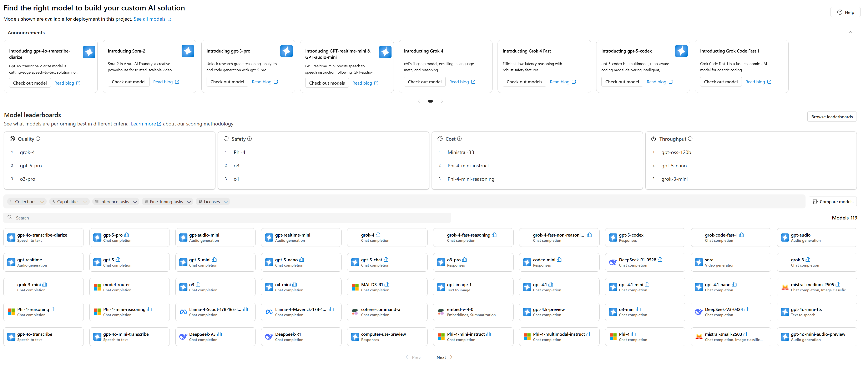
Task: Select the Phi-4-reasoning model card
Action: click(43, 311)
